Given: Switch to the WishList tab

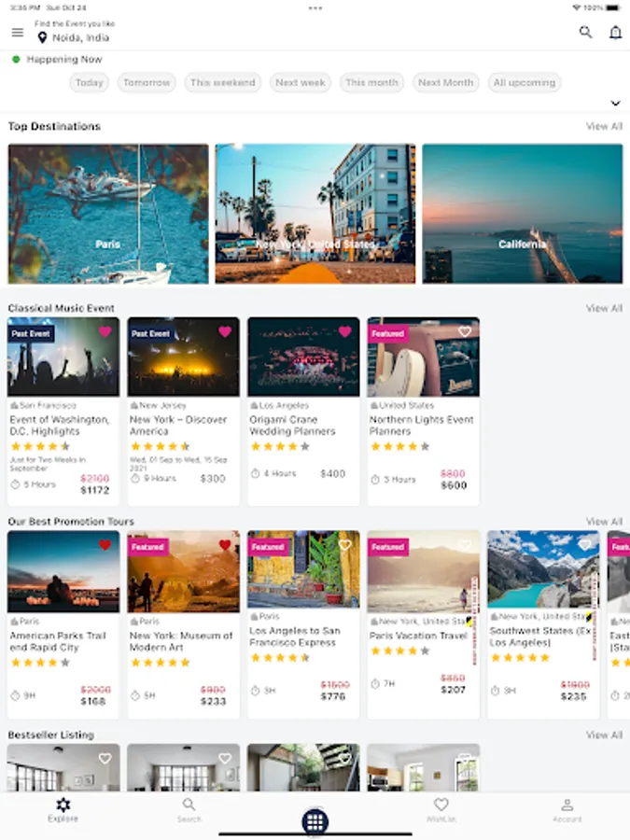Looking at the screenshot, I should click(x=441, y=809).
